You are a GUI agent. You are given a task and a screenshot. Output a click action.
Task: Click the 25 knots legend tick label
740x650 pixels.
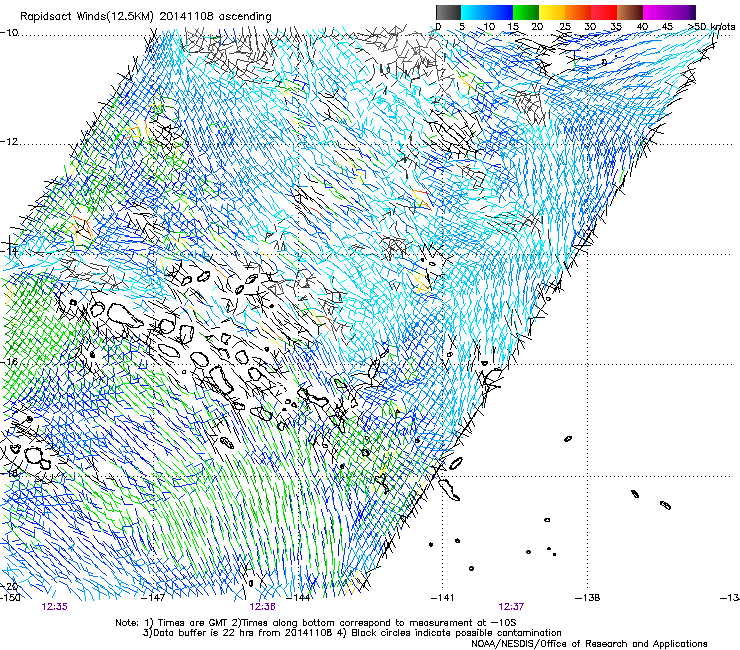coord(564,27)
